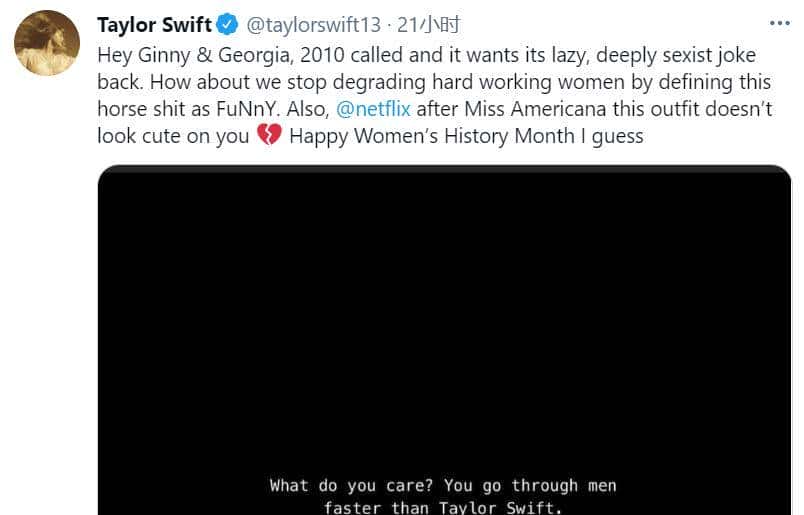Click "deeply sexist joke" in the tweet
This screenshot has height=515, width=804.
pyautogui.click(x=674, y=54)
